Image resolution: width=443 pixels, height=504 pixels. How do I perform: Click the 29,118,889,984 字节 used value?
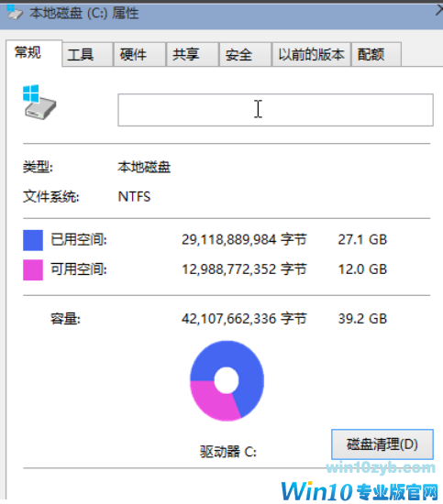pyautogui.click(x=244, y=240)
